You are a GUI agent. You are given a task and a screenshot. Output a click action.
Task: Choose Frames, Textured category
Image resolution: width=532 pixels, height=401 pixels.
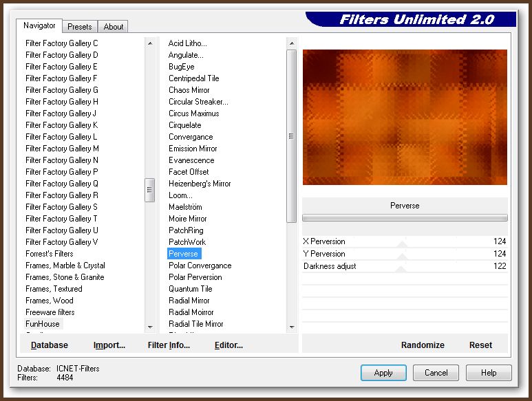[x=54, y=289]
